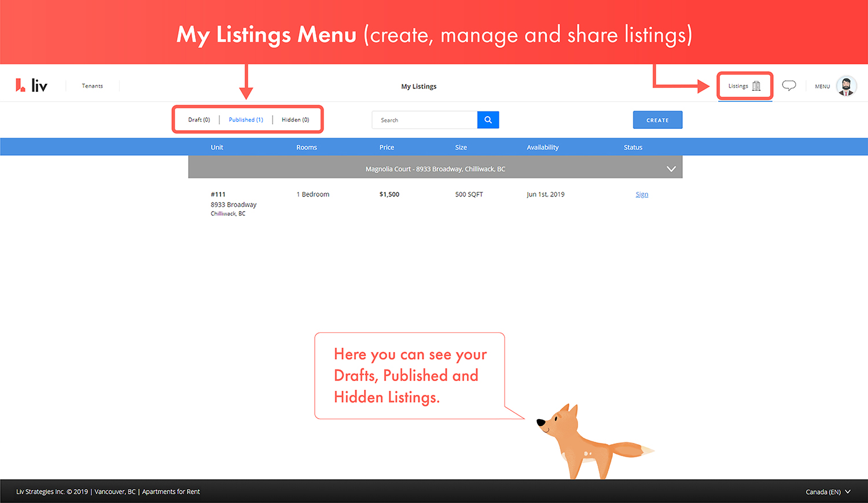
Task: Select the unit #111 listing title
Action: coord(218,194)
